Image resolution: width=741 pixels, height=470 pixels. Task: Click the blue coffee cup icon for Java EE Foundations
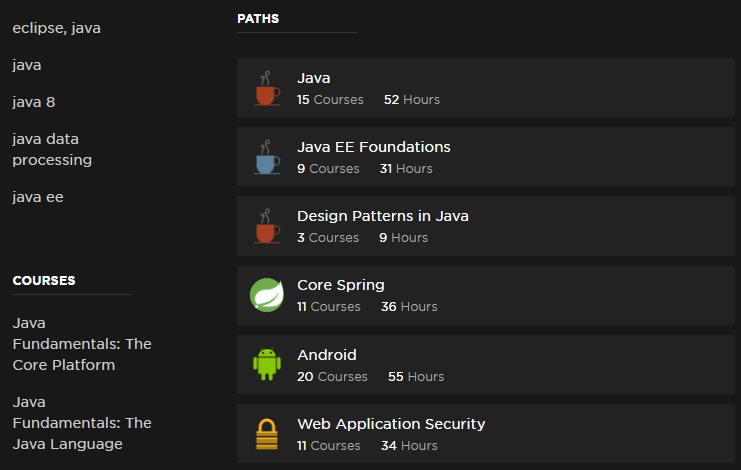267,157
